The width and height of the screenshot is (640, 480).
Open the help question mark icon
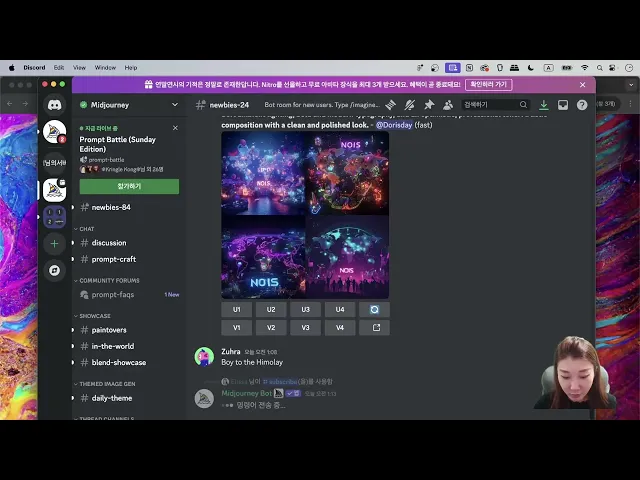click(582, 105)
